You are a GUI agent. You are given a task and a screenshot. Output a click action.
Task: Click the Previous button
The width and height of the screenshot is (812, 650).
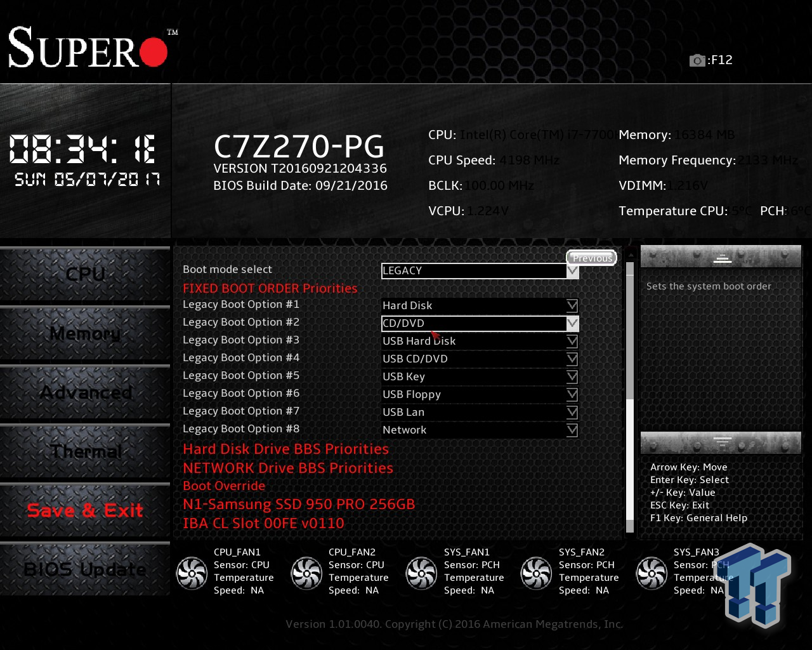coord(591,258)
